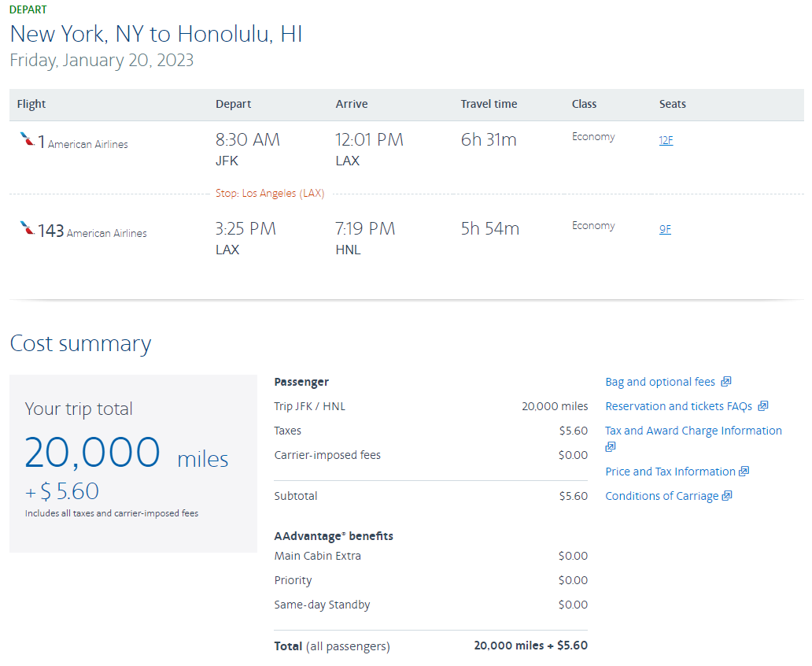Select the 8:30 AM departure time
The width and height of the screenshot is (812, 666).
248,140
